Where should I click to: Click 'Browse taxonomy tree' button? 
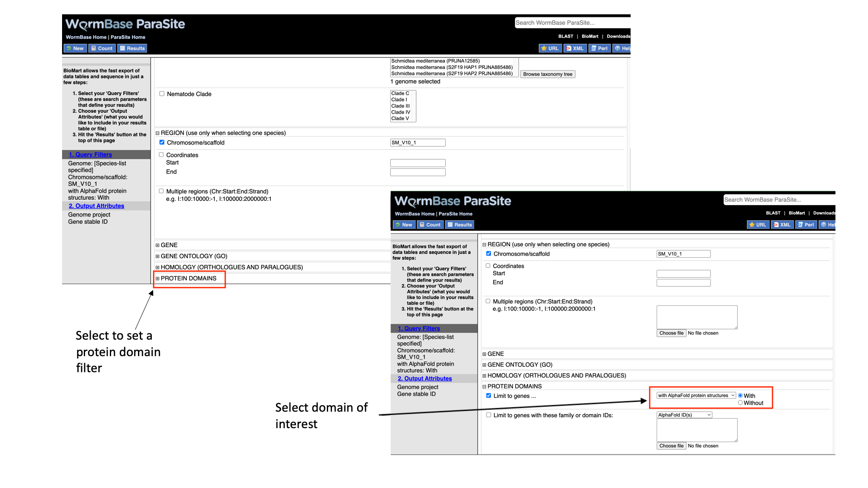[548, 74]
